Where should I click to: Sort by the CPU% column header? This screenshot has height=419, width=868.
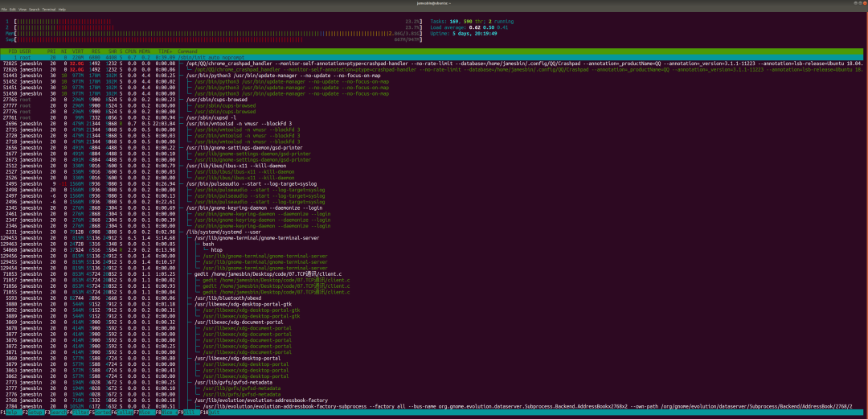131,51
